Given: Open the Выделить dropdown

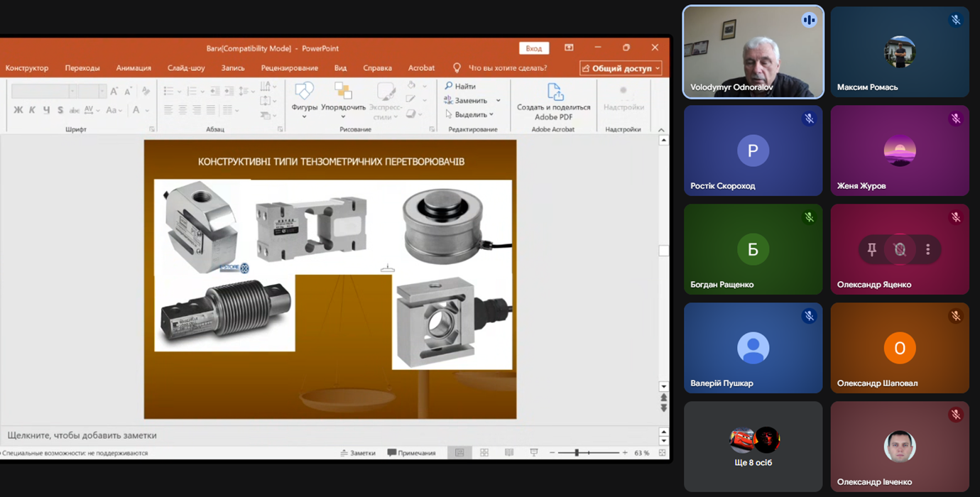Looking at the screenshot, I should click(469, 114).
